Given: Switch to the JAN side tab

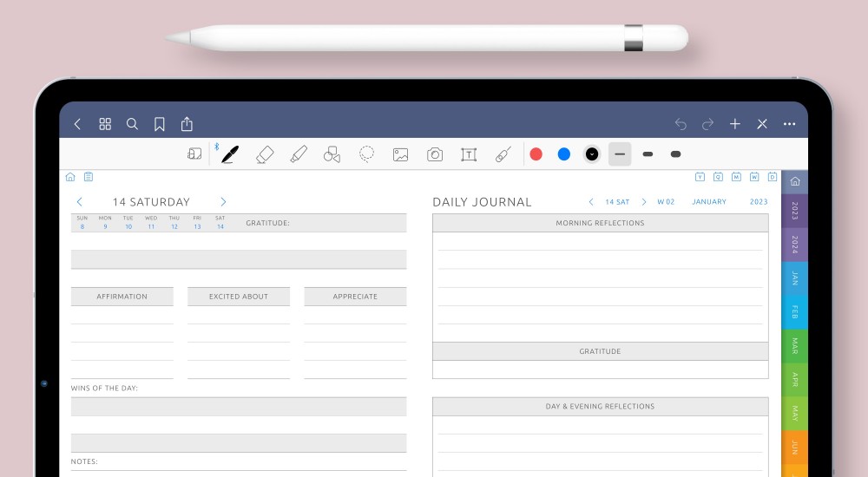Looking at the screenshot, I should (795, 278).
